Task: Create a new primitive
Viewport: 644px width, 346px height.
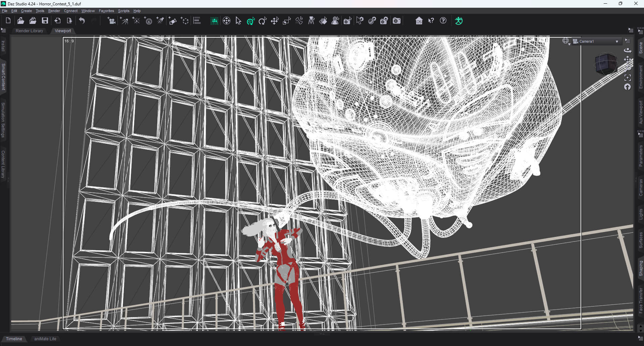Action: pos(172,21)
